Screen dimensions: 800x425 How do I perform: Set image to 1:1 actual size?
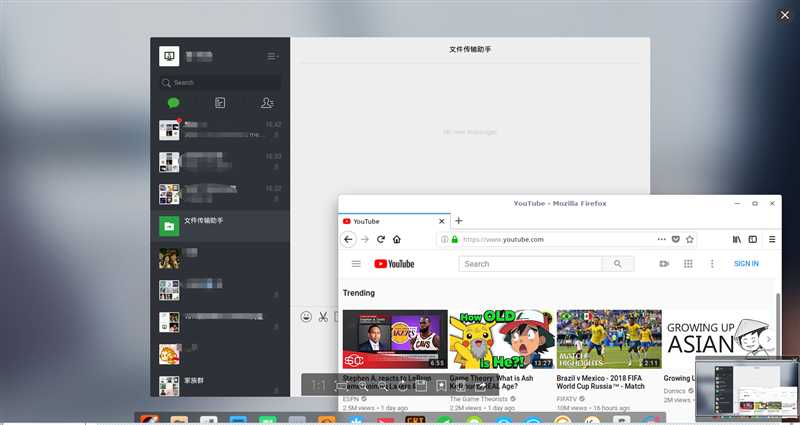point(318,385)
